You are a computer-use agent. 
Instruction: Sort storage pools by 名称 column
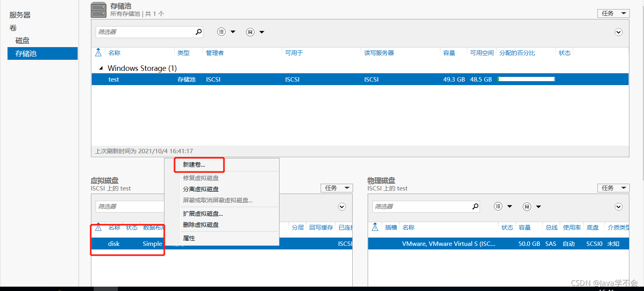pos(114,53)
